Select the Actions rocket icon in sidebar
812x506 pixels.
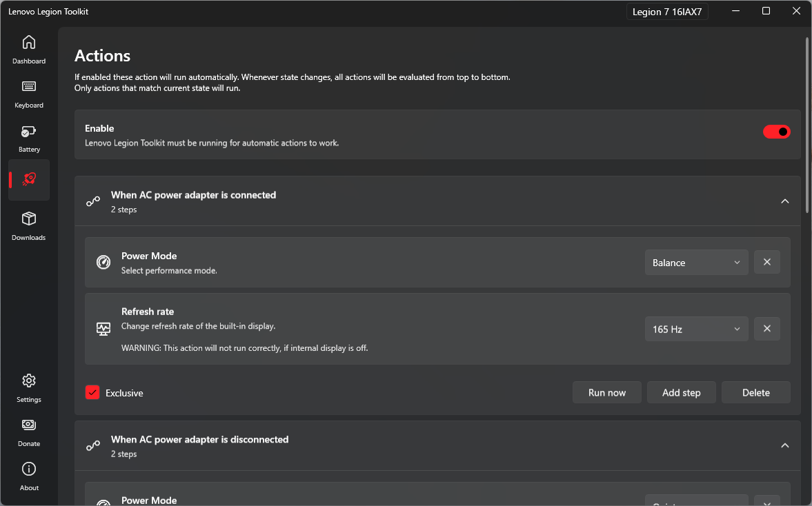pos(29,179)
